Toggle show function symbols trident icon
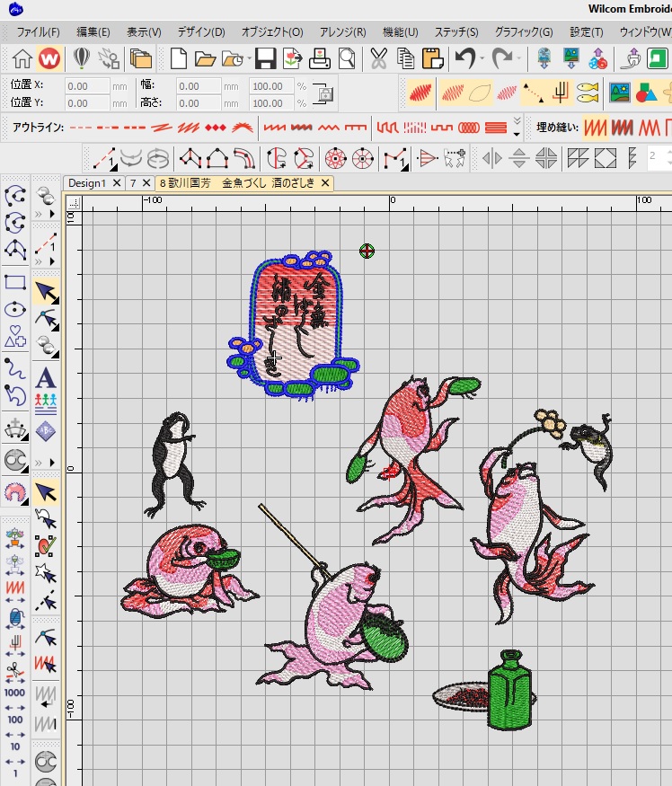The width and height of the screenshot is (672, 786). click(561, 93)
